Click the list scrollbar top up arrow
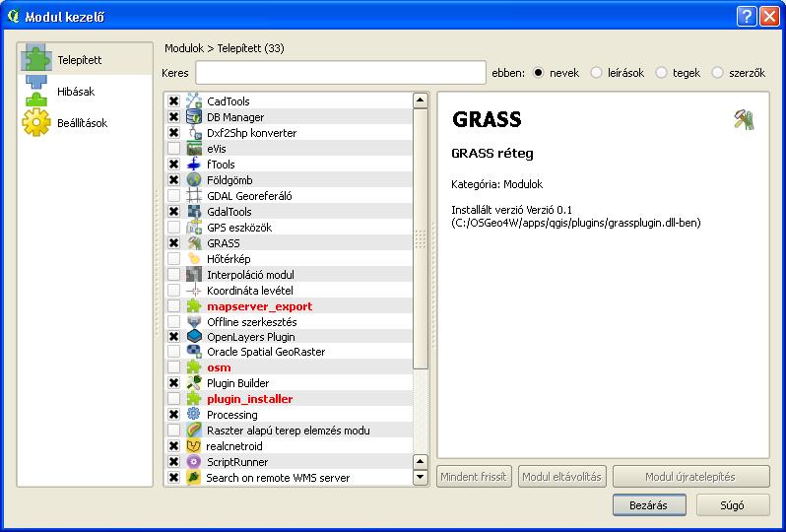The height and width of the screenshot is (532, 786). tap(420, 100)
